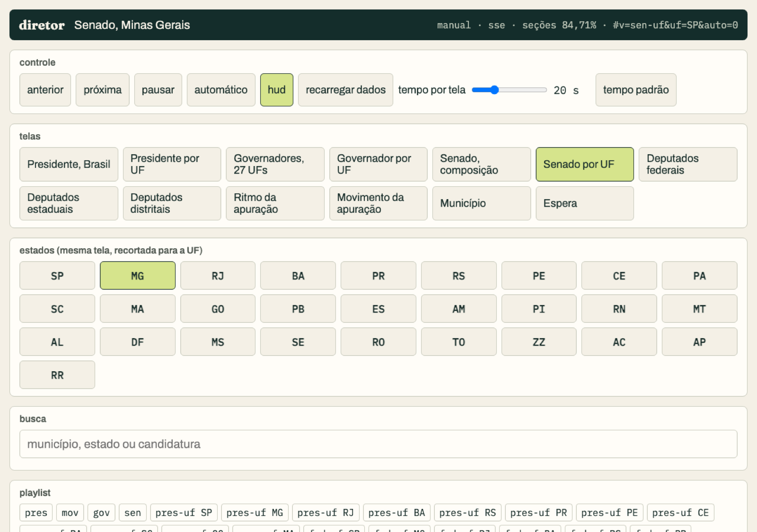Open Deputados estaduais screen
The height and width of the screenshot is (532, 757).
pos(69,203)
